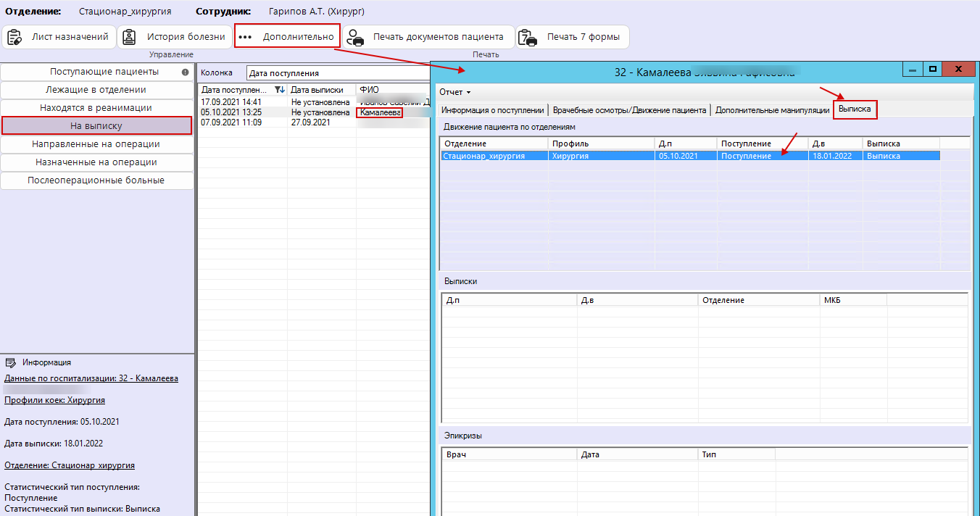Click Хирургия profile cell in movement row
The height and width of the screenshot is (516, 980).
point(601,156)
